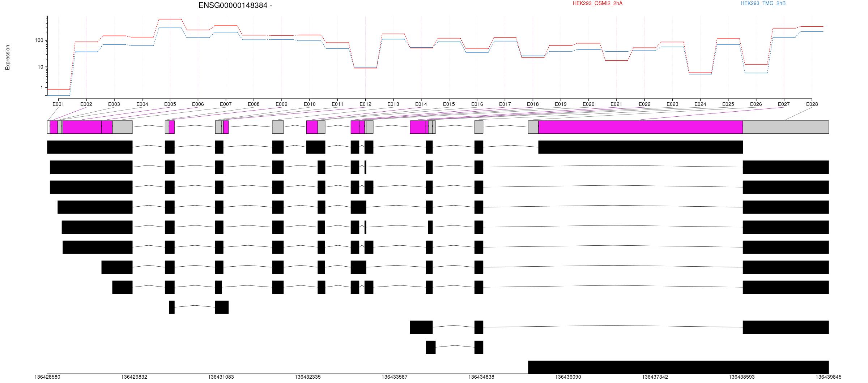868x383 pixels.
Task: Click genomic coordinate 136432335
Action: point(308,377)
